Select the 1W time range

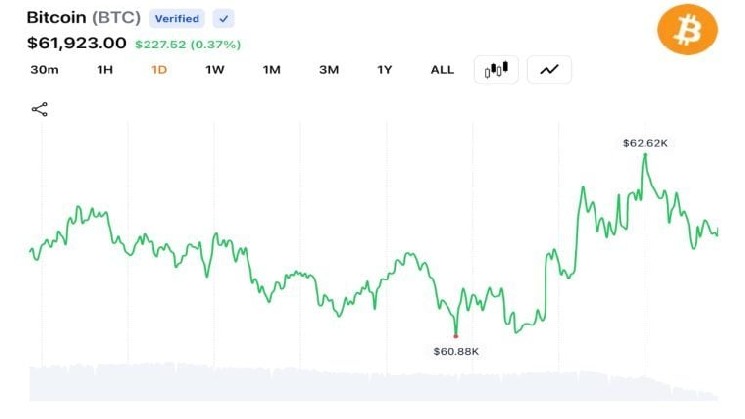215,70
